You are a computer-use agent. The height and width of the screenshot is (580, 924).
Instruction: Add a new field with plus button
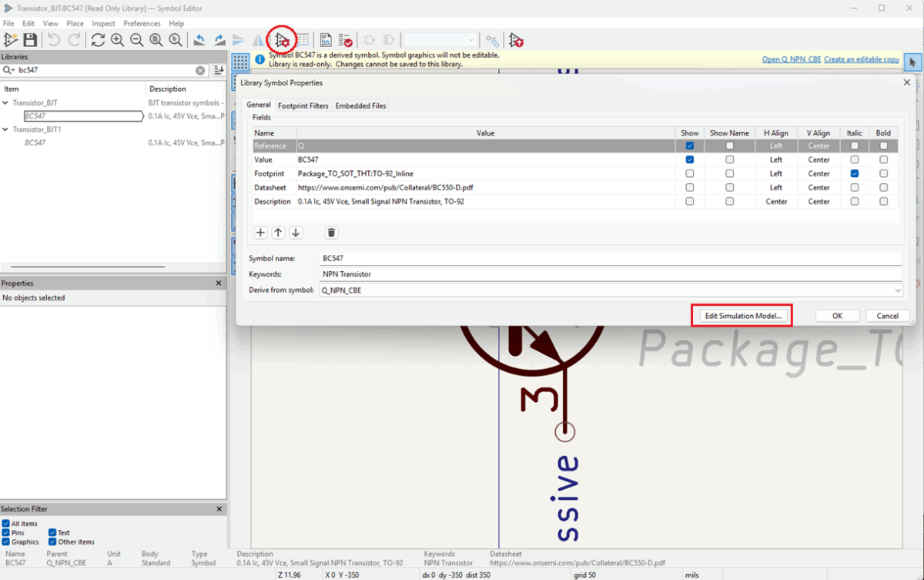(260, 233)
